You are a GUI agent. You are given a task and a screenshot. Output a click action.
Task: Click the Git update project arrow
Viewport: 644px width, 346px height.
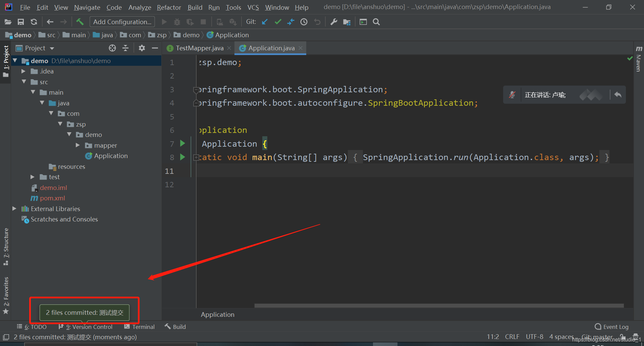[265, 22]
